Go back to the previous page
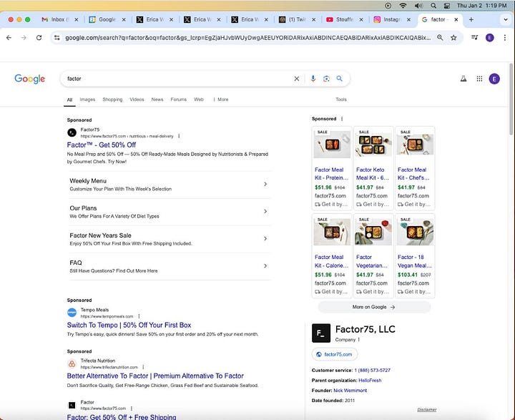This screenshot has height=420, width=515. (x=9, y=38)
